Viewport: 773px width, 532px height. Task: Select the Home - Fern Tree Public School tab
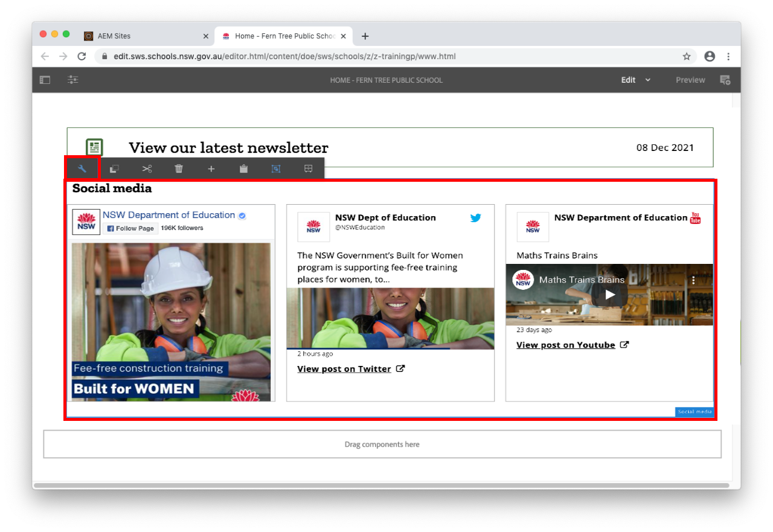(x=284, y=36)
